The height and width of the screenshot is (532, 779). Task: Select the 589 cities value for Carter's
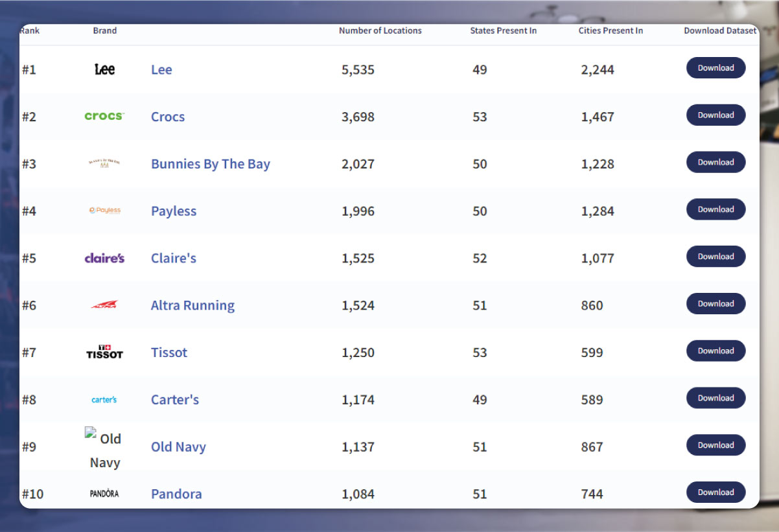coord(592,400)
